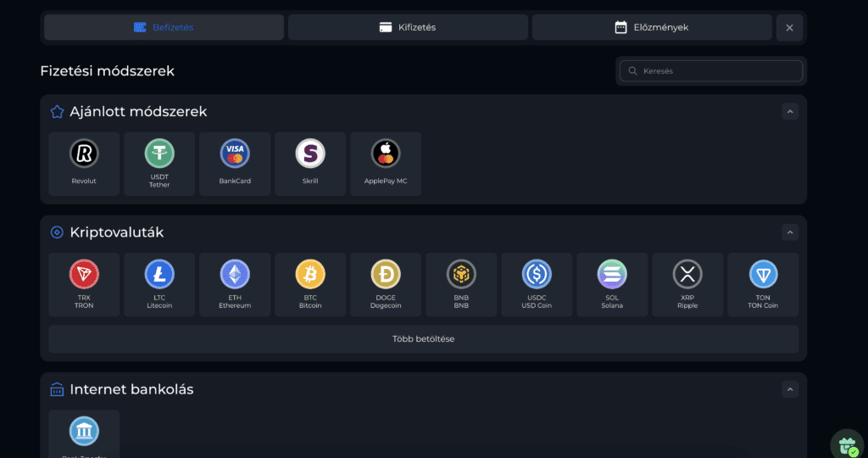
Task: Click the bank icon beside Internet bankolás
Action: click(x=57, y=390)
